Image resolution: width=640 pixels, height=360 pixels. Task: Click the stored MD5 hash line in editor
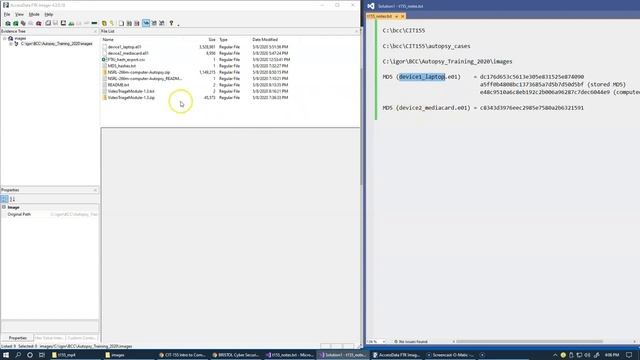553,84
